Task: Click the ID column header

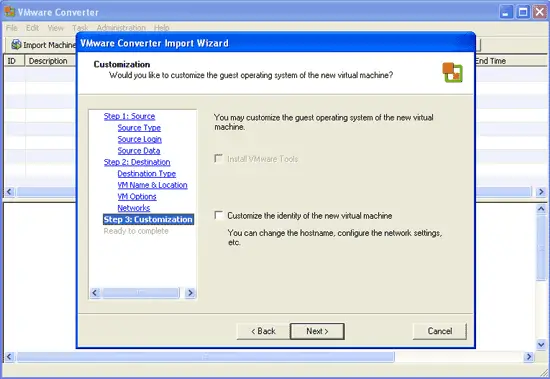Action: (x=14, y=61)
